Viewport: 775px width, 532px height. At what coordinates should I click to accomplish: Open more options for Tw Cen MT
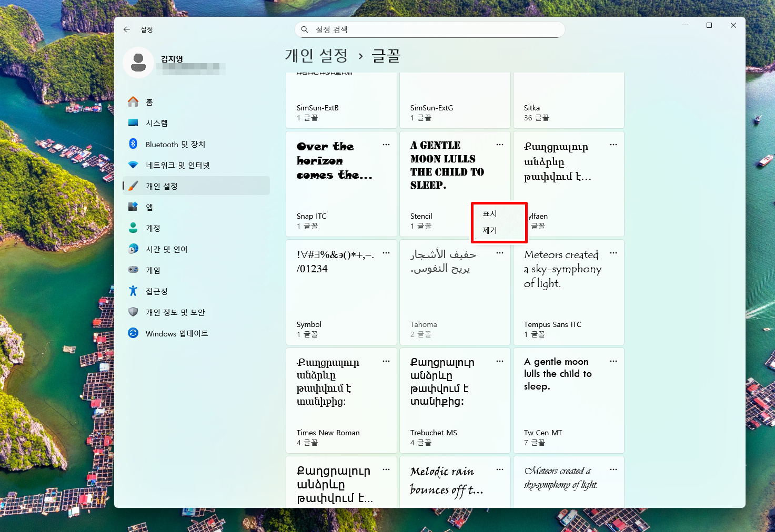613,361
